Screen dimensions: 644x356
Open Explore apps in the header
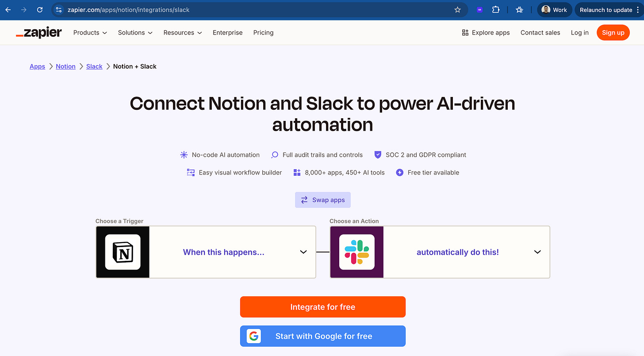coord(486,33)
